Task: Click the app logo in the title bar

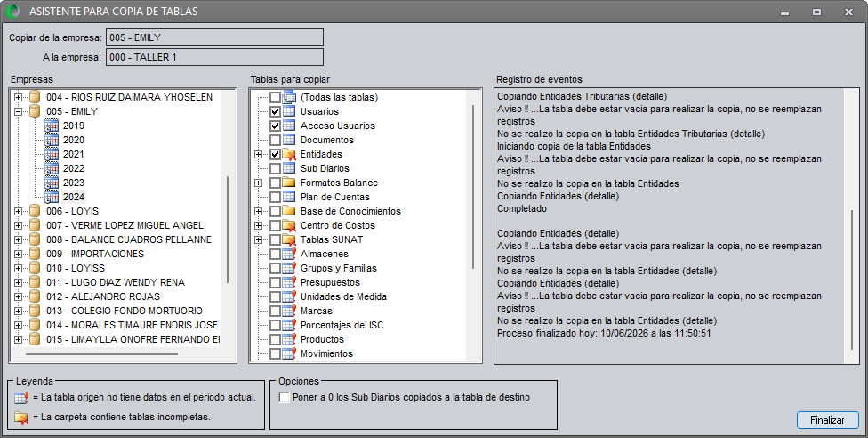Action: point(12,11)
